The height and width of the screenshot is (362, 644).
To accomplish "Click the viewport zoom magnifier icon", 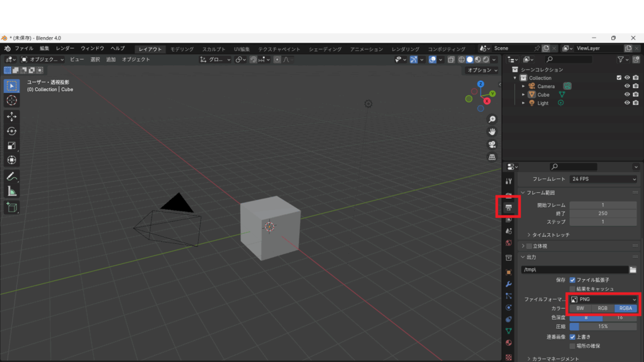I will 492,119.
